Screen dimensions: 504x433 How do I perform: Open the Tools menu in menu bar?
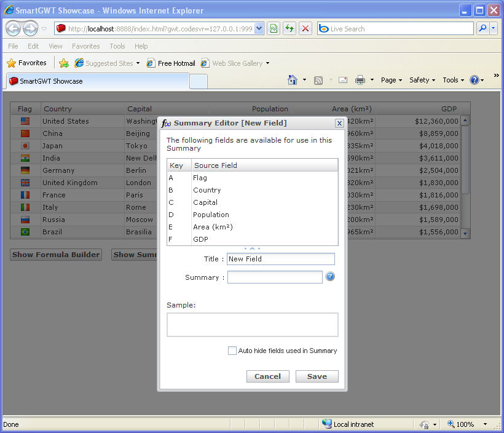[x=117, y=46]
